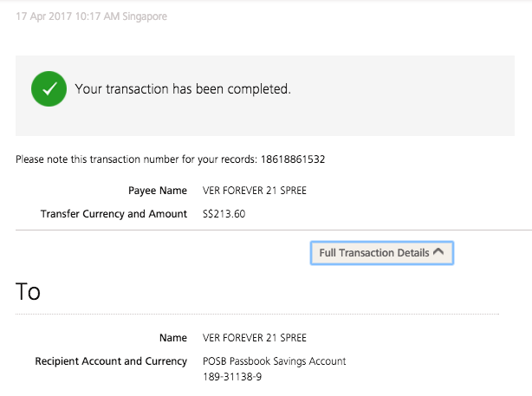The image size is (532, 396).
Task: Click transaction number 18618861532
Action: (293, 159)
